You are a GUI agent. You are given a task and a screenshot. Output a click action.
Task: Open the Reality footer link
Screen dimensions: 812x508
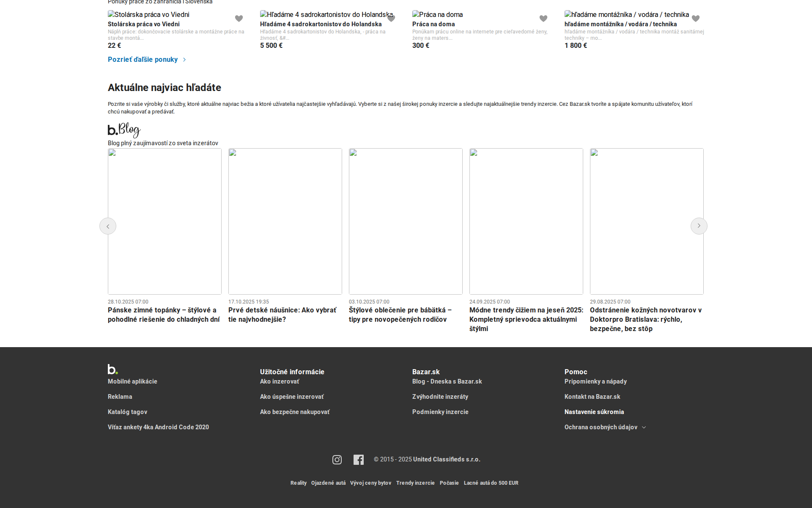pos(298,483)
